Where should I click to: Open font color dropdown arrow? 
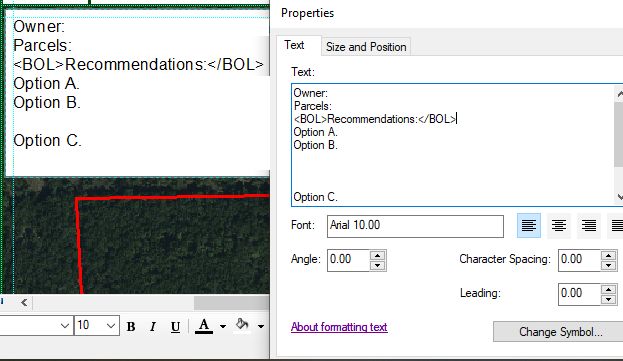223,326
